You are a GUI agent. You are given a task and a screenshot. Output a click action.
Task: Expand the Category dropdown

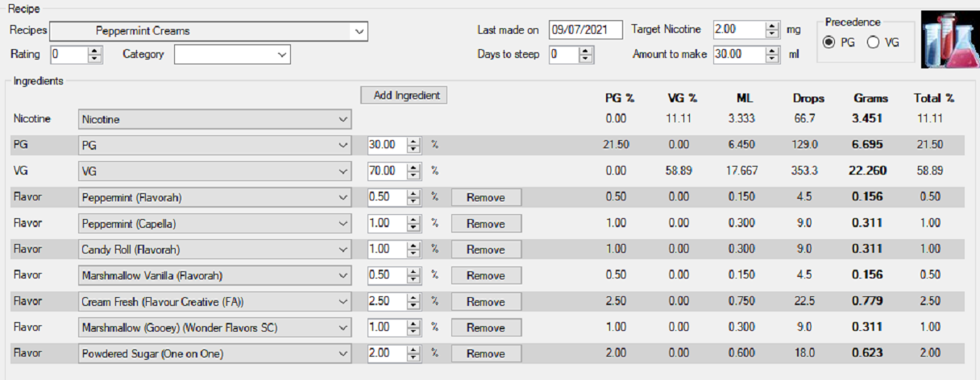click(281, 55)
